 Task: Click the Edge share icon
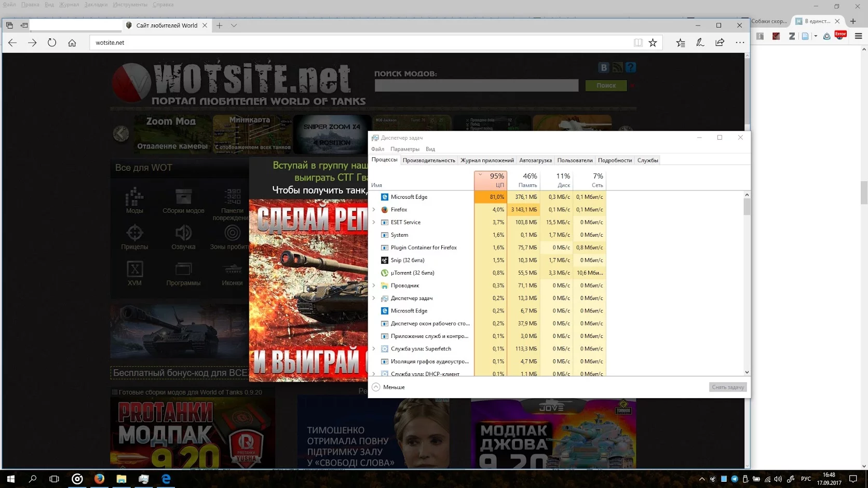coord(720,43)
